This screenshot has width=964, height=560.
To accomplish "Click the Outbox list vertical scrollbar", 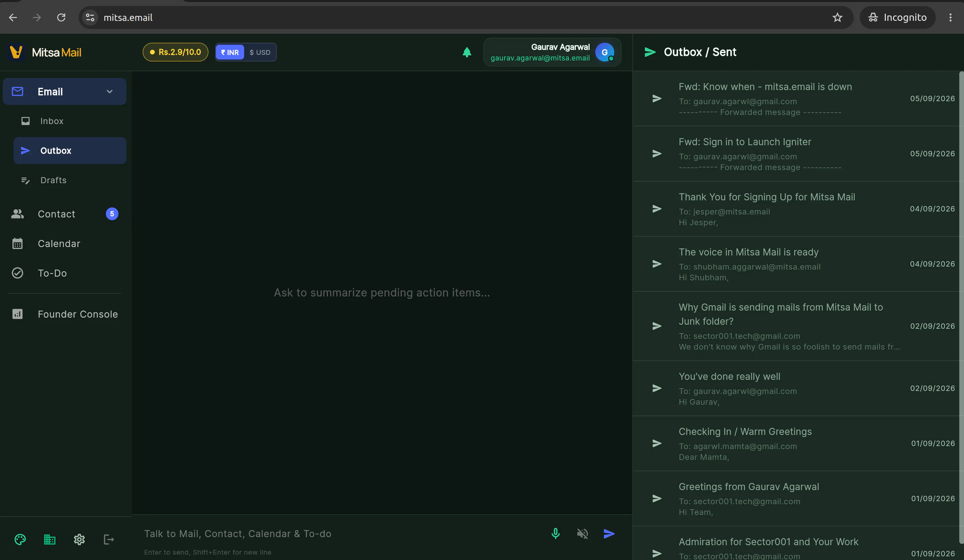I will point(961,306).
